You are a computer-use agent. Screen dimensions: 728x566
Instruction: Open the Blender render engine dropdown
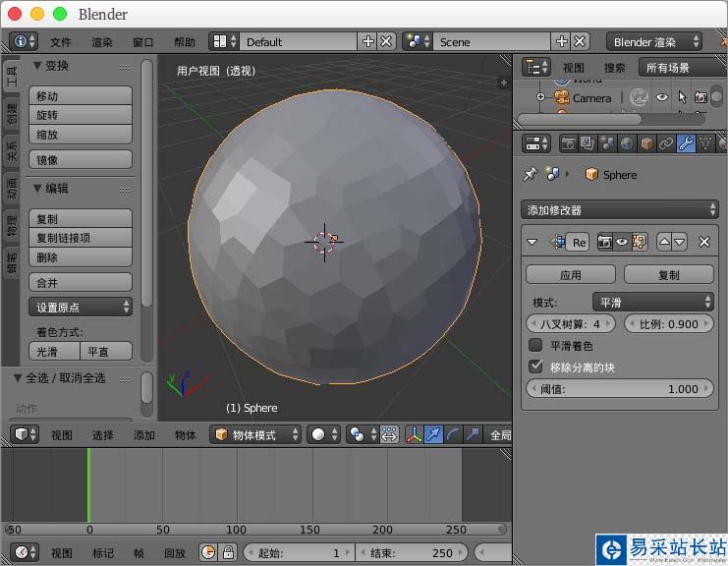pos(653,42)
